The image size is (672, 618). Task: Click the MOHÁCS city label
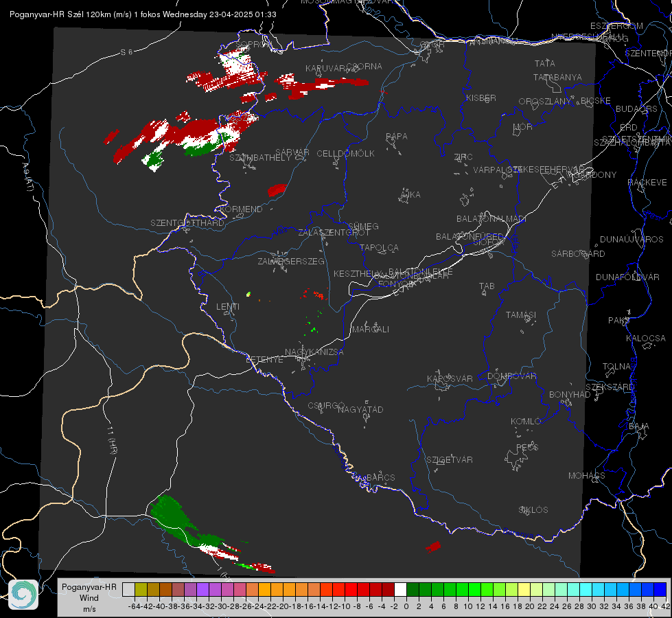[587, 476]
